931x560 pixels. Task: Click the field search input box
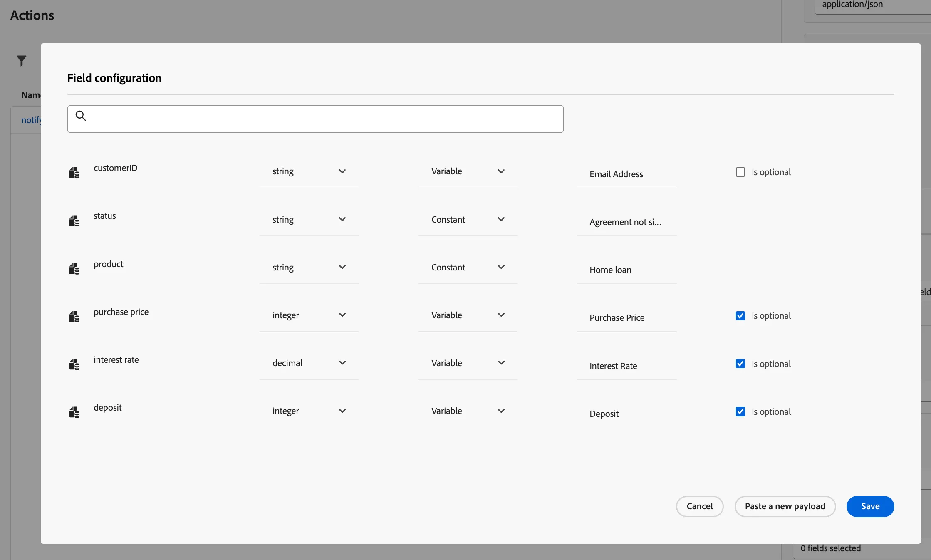pos(315,119)
